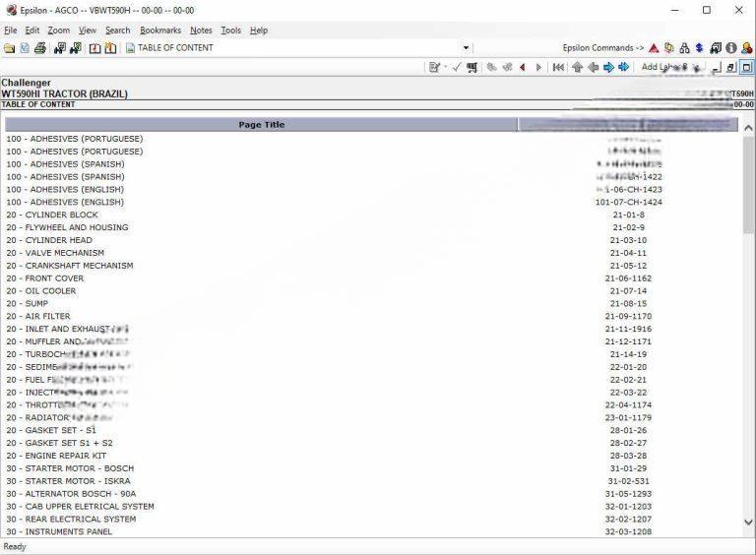Screen dimensions: 756x555
Task: Open the Tools menu
Action: click(231, 31)
